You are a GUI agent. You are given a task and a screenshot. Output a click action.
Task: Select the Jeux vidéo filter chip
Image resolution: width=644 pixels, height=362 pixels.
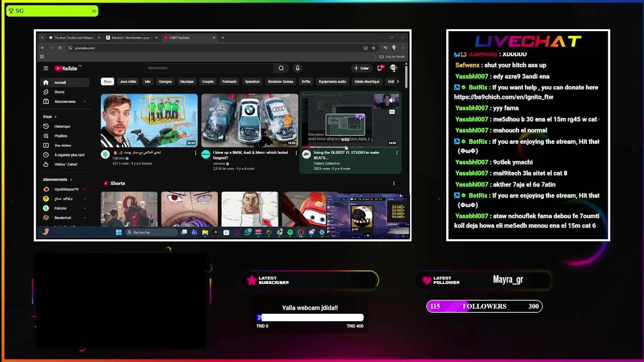pos(128,81)
